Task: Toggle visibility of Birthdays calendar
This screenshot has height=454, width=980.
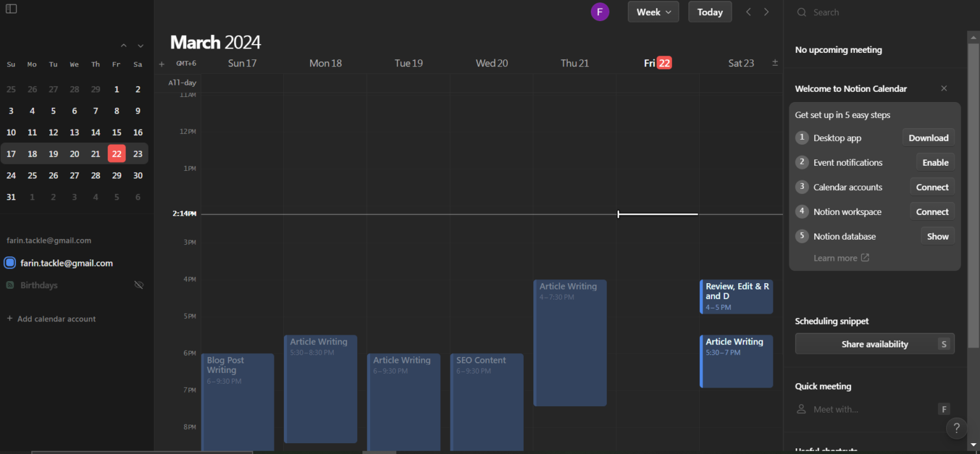Action: (138, 285)
